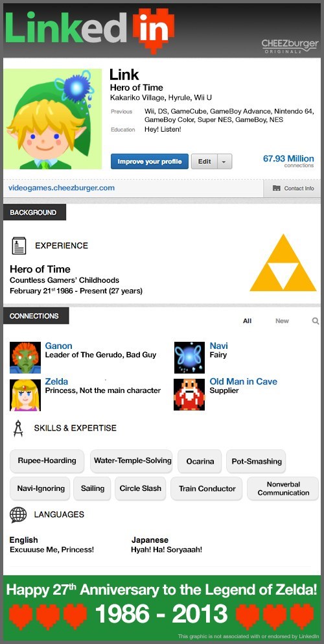The height and width of the screenshot is (644, 324).
Task: Click Link's profile picture
Action: click(52, 119)
